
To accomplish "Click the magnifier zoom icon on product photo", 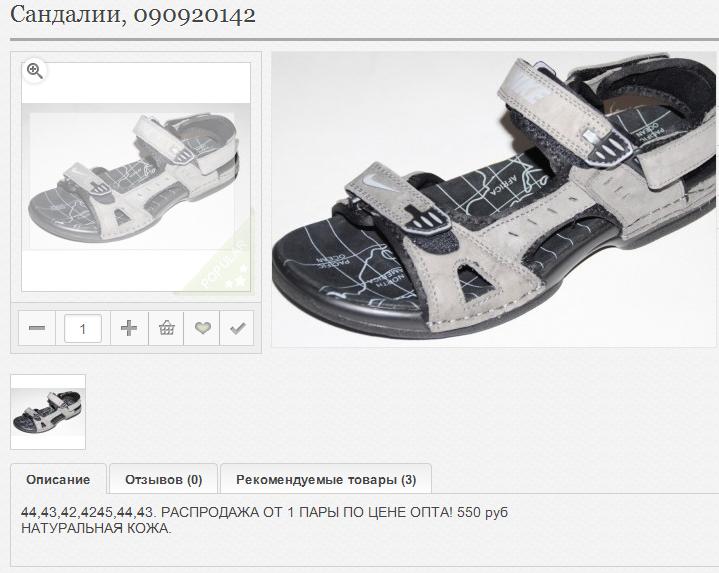I will [35, 71].
